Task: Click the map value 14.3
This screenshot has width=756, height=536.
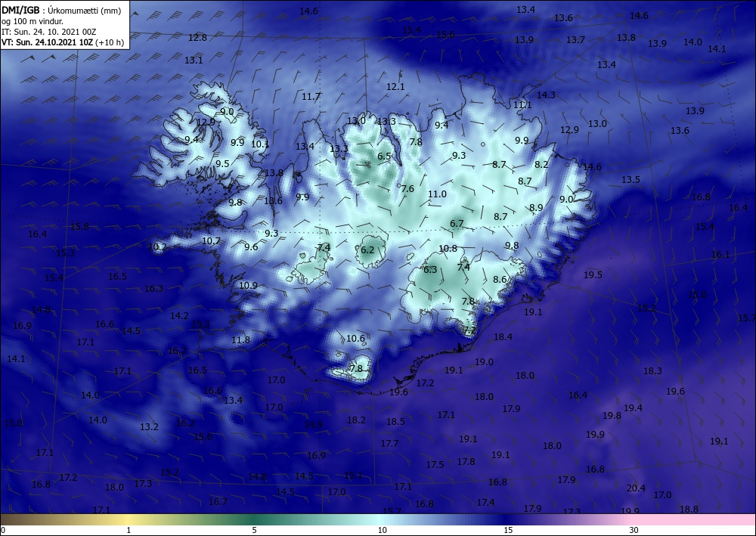Action: [546, 95]
